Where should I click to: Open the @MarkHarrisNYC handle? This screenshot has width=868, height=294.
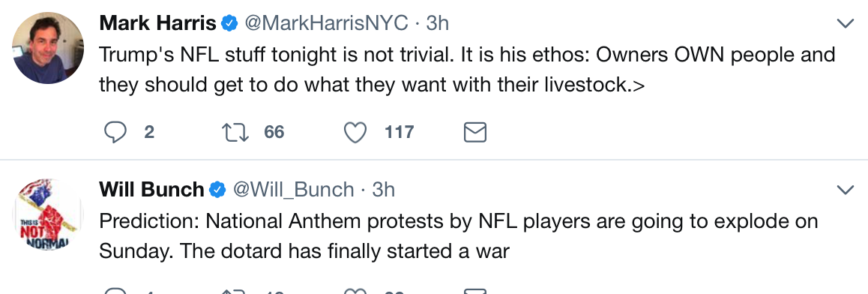click(x=326, y=23)
